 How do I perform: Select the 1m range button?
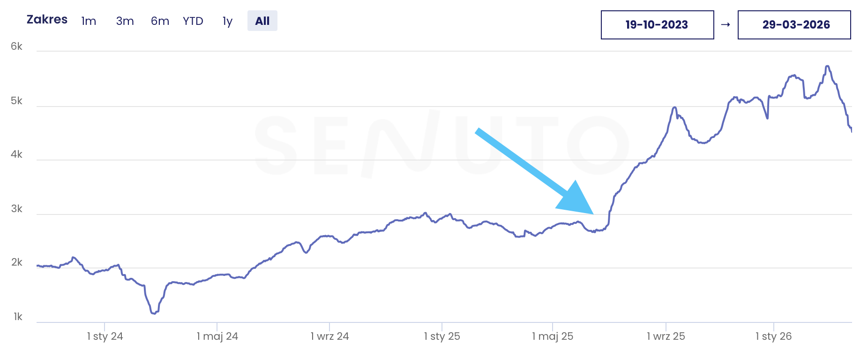click(89, 21)
